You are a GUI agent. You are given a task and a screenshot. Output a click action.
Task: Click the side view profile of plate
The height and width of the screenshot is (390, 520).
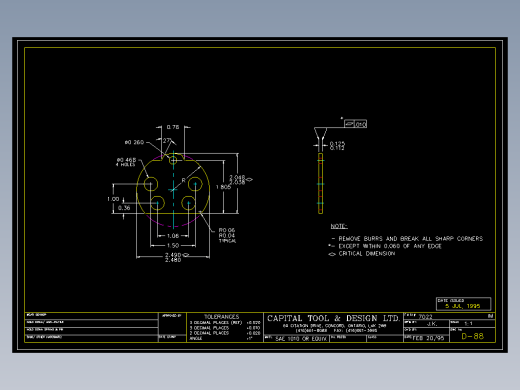(x=320, y=183)
